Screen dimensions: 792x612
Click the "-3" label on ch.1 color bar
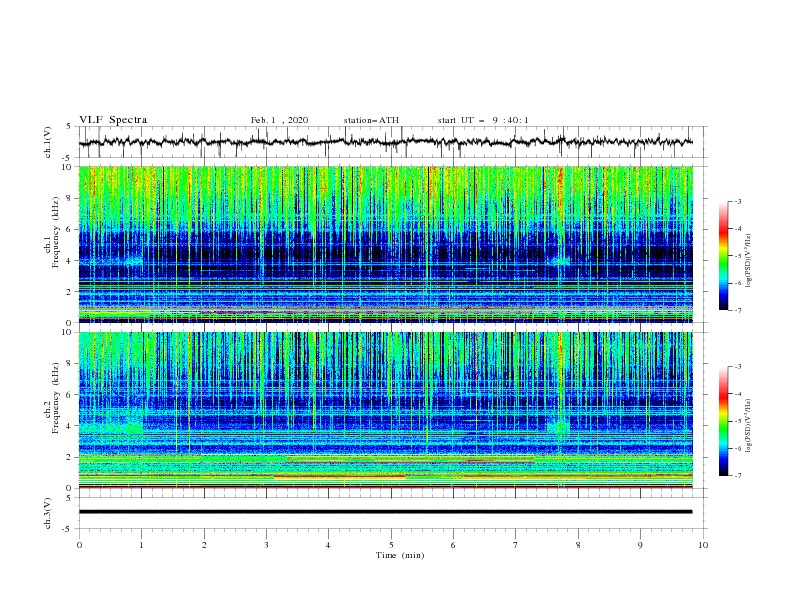coord(737,201)
